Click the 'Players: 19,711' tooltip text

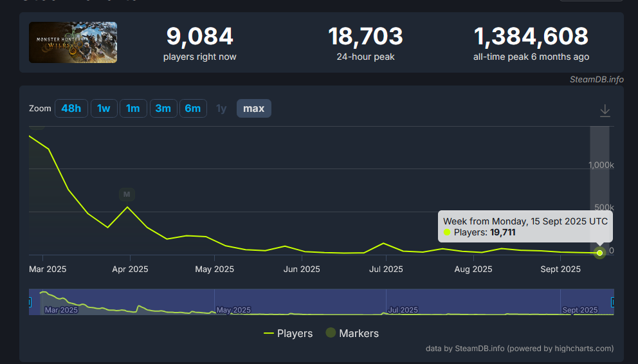pyautogui.click(x=484, y=233)
